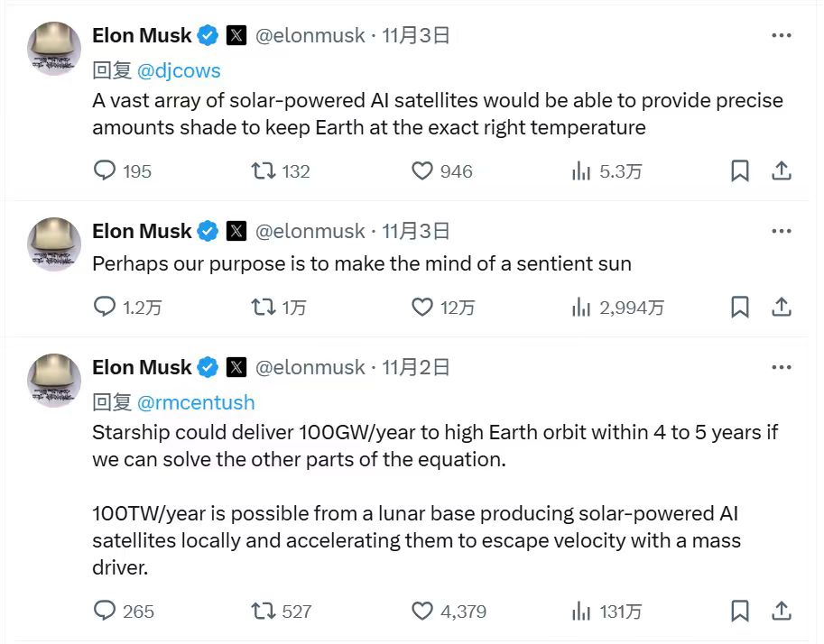824x644 pixels.
Task: View analytics of the 2,994万 views tweet
Action: click(x=582, y=308)
